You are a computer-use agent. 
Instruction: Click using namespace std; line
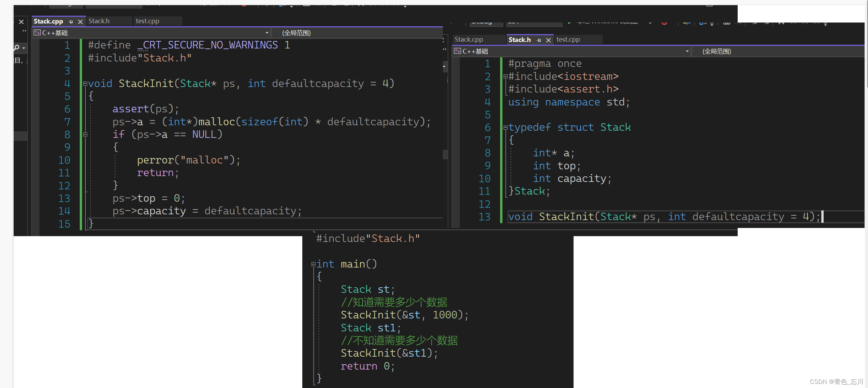tap(569, 102)
